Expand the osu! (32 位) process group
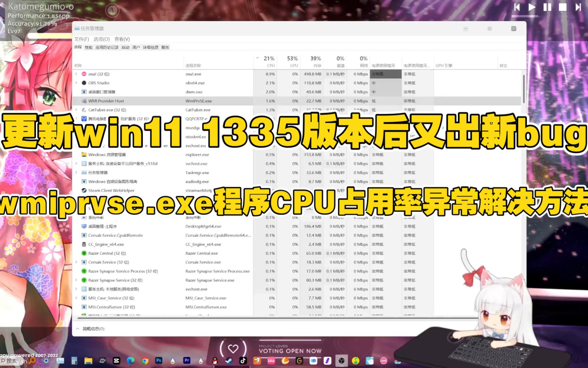This screenshot has width=588, height=368. (x=76, y=74)
